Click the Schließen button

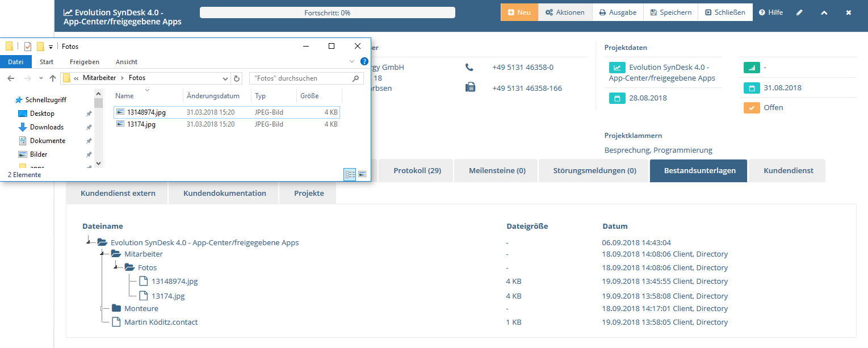point(726,12)
